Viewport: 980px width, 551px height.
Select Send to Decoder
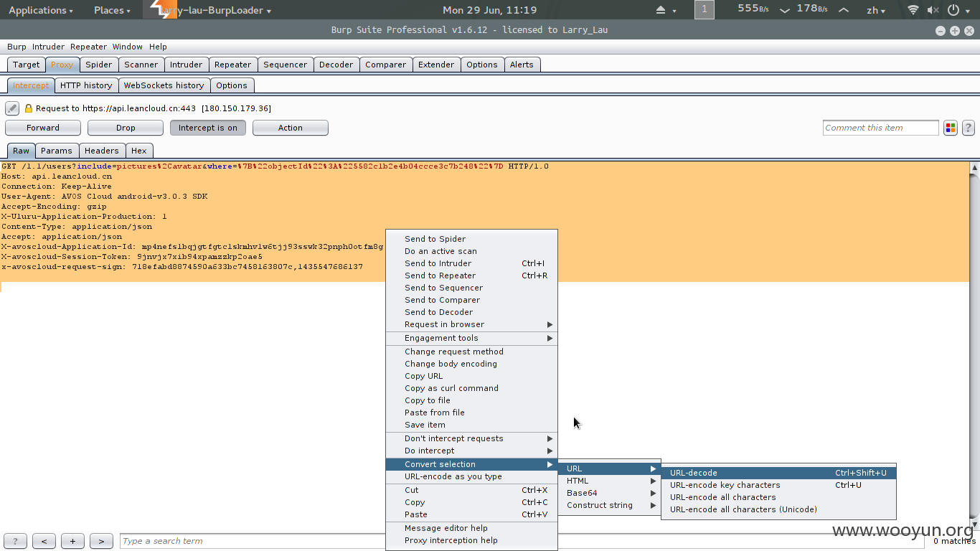pos(471,312)
